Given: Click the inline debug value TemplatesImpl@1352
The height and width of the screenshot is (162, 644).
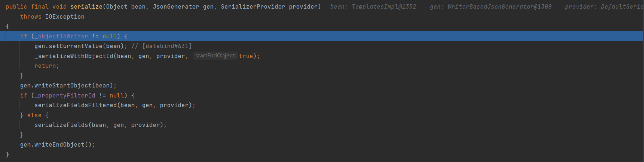Looking at the screenshot, I should pos(384,7).
